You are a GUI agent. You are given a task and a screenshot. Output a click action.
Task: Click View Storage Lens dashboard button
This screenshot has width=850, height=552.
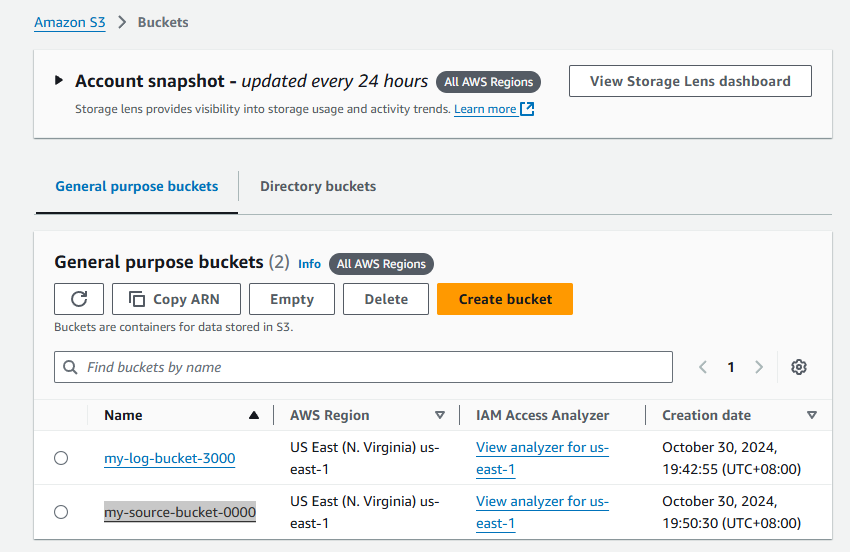[x=690, y=81]
